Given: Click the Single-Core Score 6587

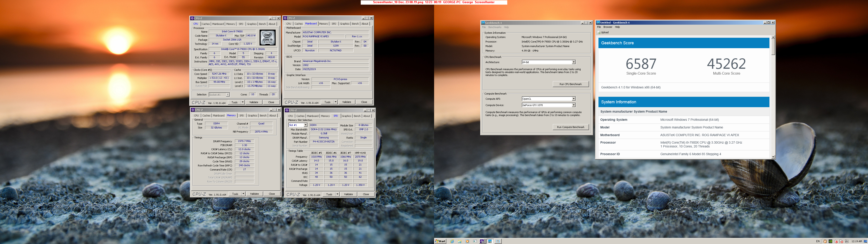Looking at the screenshot, I should [641, 64].
